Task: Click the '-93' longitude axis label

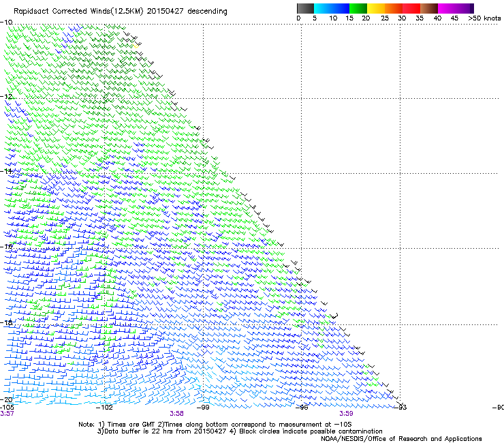Action: (x=400, y=407)
